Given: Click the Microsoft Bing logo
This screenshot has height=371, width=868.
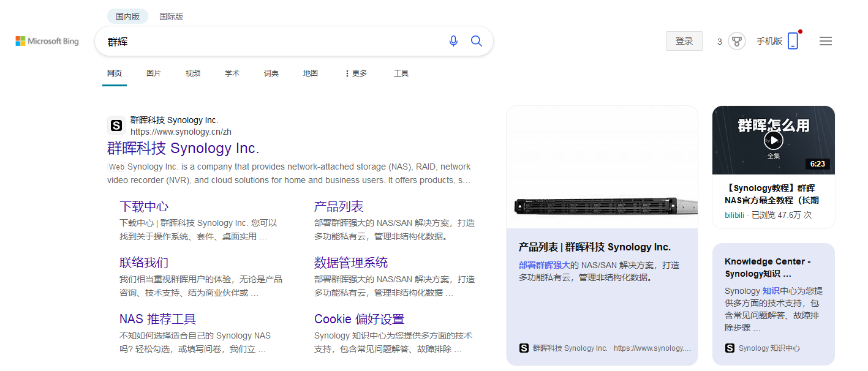Looking at the screenshot, I should click(x=47, y=41).
